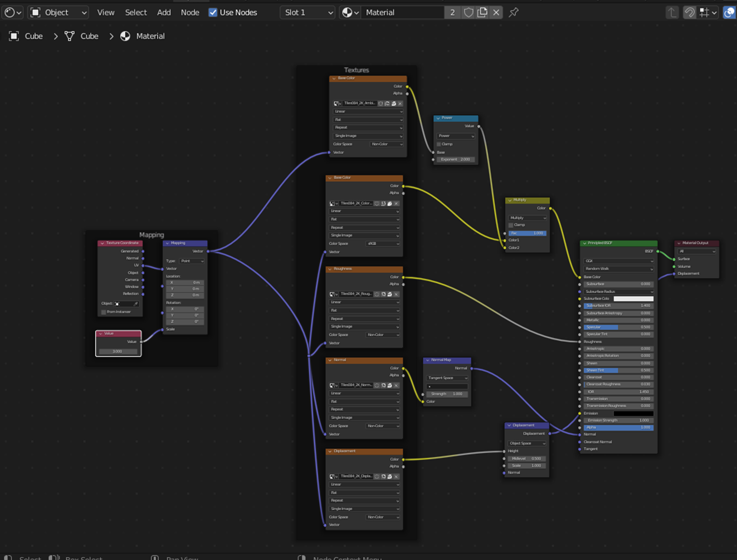
Task: Click the browse material sphere icon
Action: point(350,12)
